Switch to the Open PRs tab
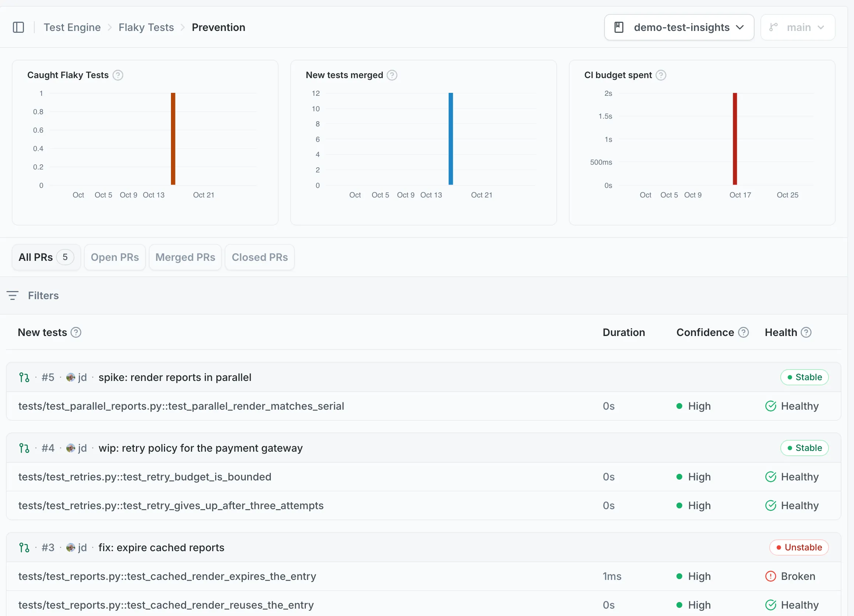Image resolution: width=854 pixels, height=616 pixels. pos(115,257)
